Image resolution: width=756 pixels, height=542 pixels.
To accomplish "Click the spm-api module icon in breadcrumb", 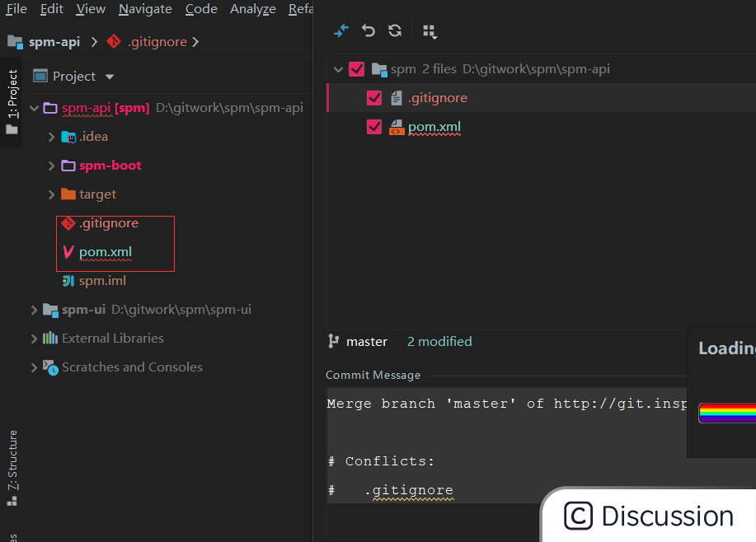I will click(x=16, y=42).
